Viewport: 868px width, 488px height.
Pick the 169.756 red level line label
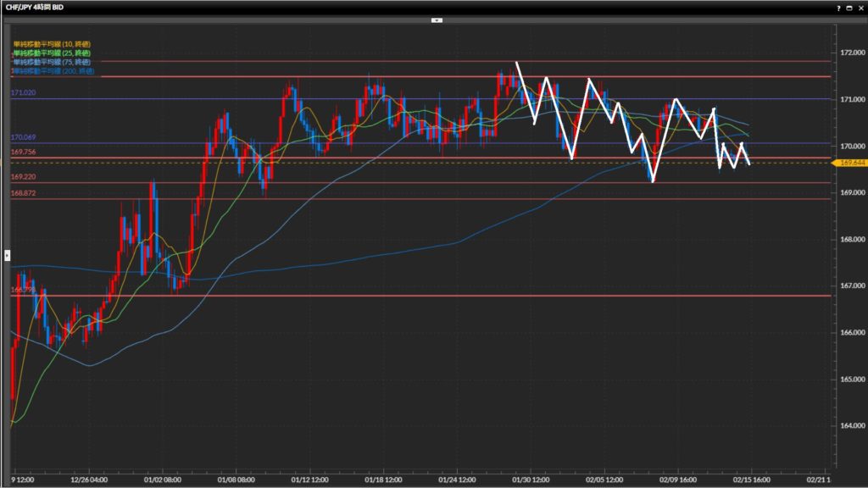click(23, 152)
